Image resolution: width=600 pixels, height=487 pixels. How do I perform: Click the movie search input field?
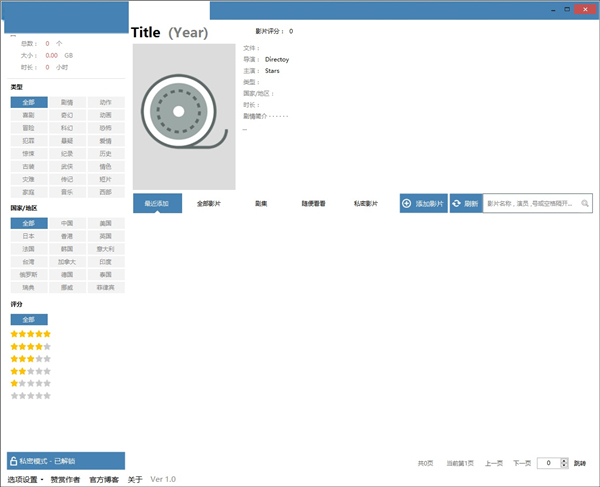pos(530,204)
